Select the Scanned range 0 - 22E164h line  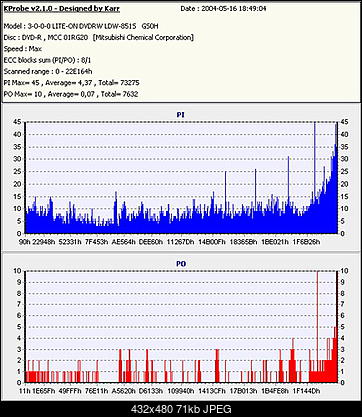pyautogui.click(x=48, y=71)
